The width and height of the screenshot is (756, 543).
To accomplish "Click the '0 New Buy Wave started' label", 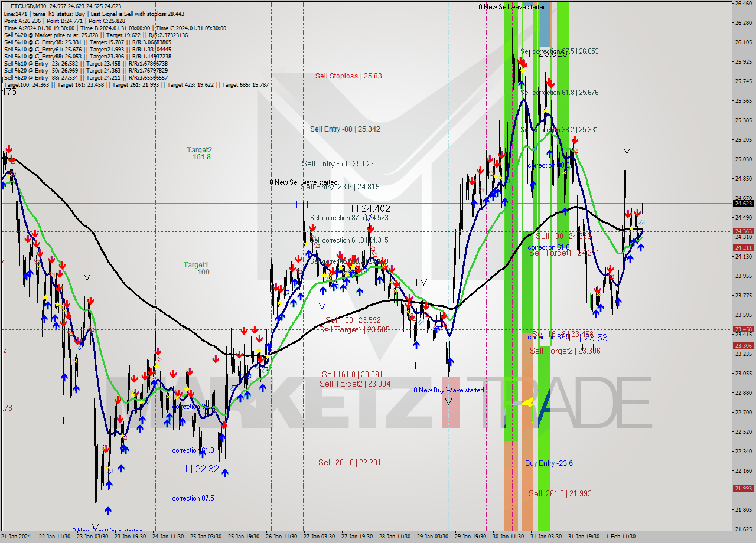I will pos(448,390).
